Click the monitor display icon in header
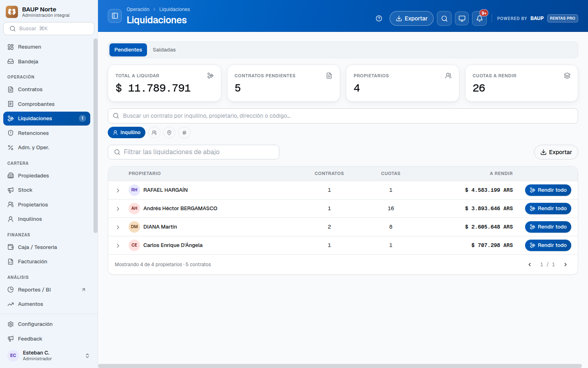Screen dimensions: 588x368 (x=462, y=18)
